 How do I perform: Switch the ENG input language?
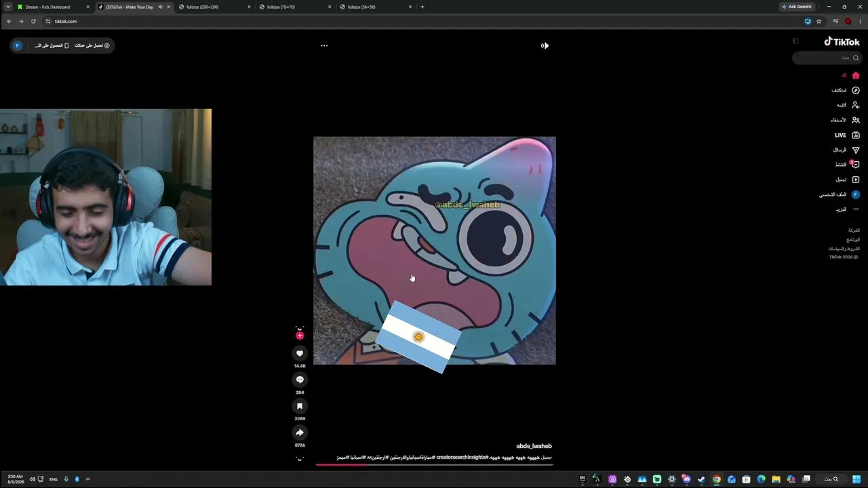click(x=54, y=479)
